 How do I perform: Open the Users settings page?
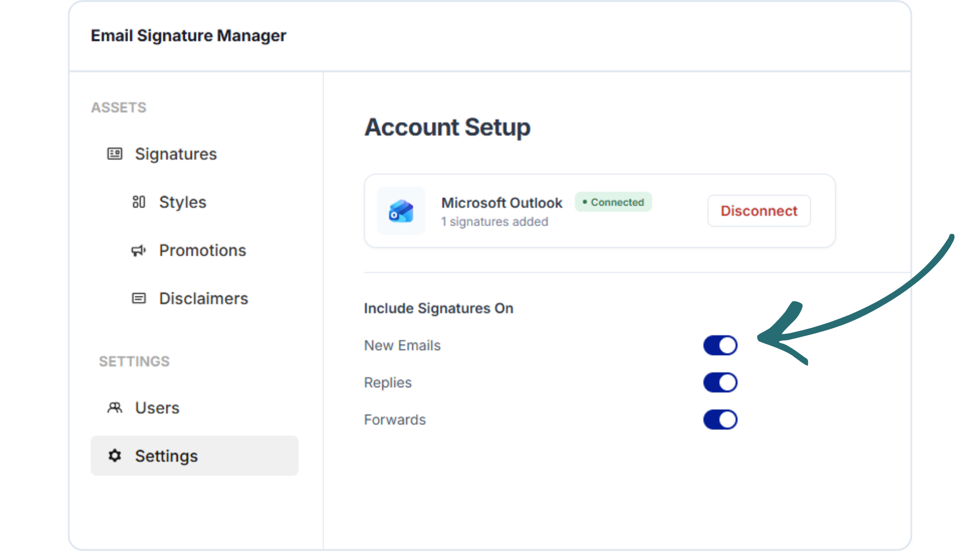coord(157,408)
